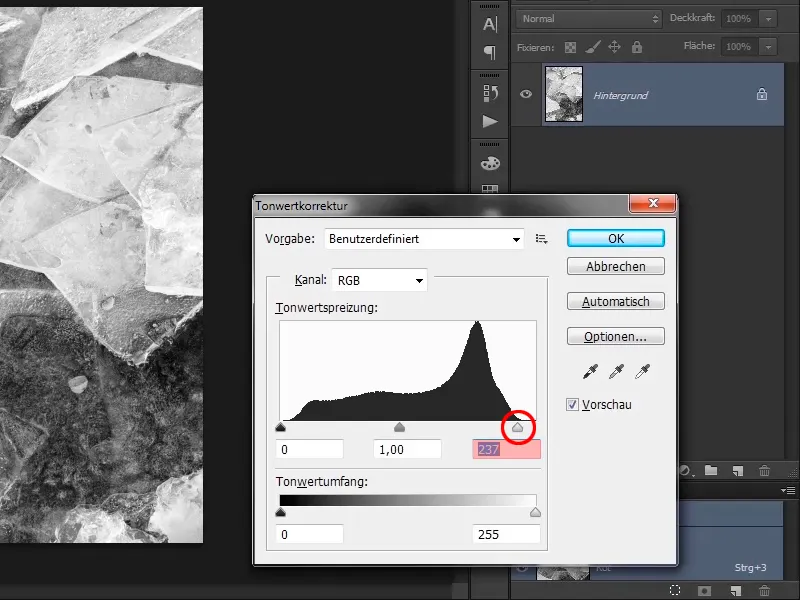
Task: Click the Automatisch button
Action: 616,302
